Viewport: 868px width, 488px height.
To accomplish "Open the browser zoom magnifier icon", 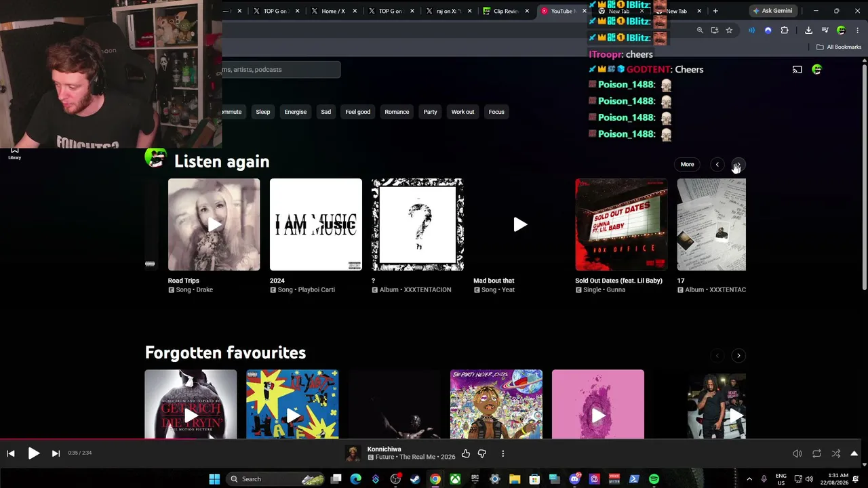I will (x=700, y=30).
